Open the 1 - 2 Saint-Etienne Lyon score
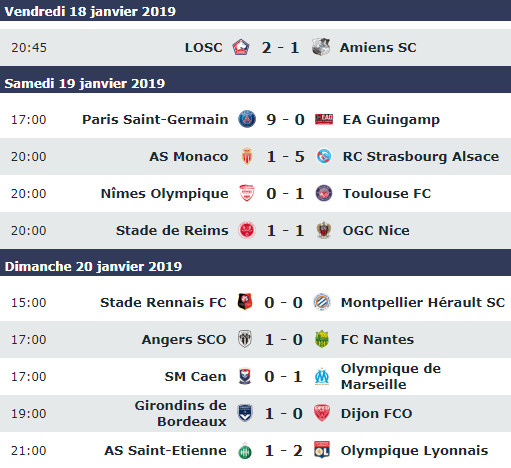The width and height of the screenshot is (511, 468). pyautogui.click(x=284, y=451)
